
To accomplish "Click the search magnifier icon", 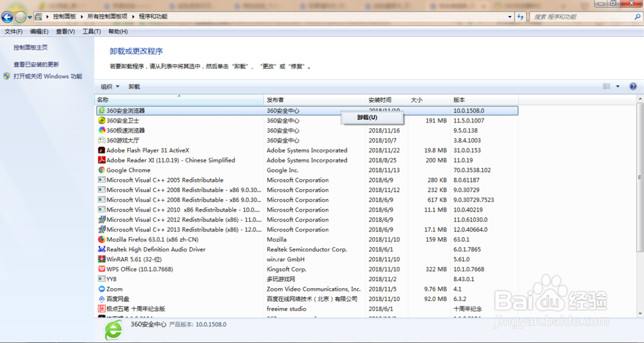I will click(637, 17).
